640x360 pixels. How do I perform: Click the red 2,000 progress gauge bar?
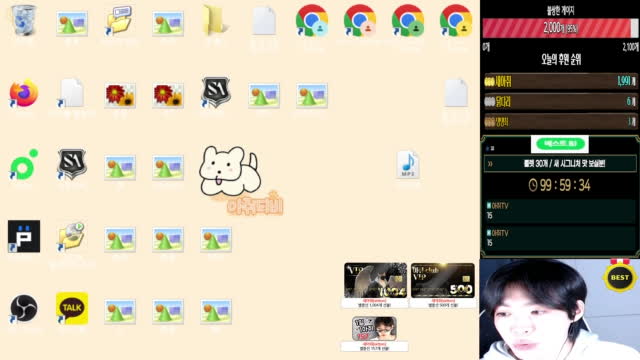pos(560,28)
